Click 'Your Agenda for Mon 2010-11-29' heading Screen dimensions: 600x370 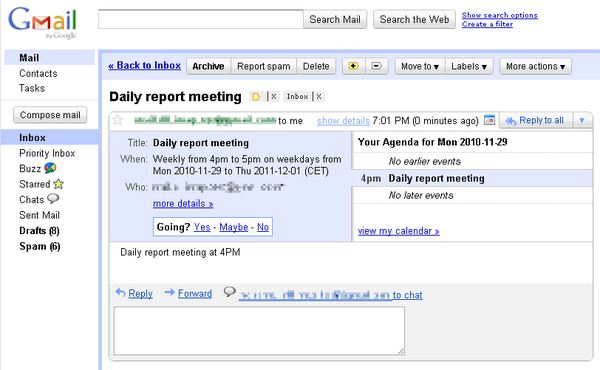click(x=432, y=142)
